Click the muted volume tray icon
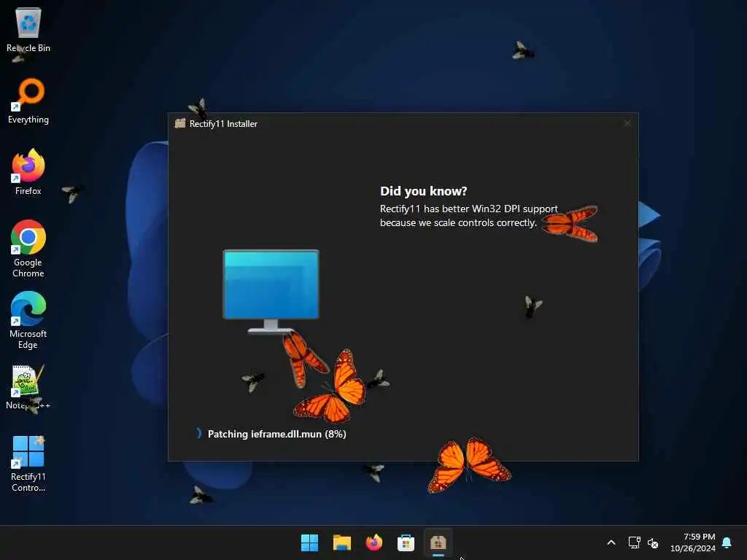Screen dimensions: 747x560 (653, 542)
